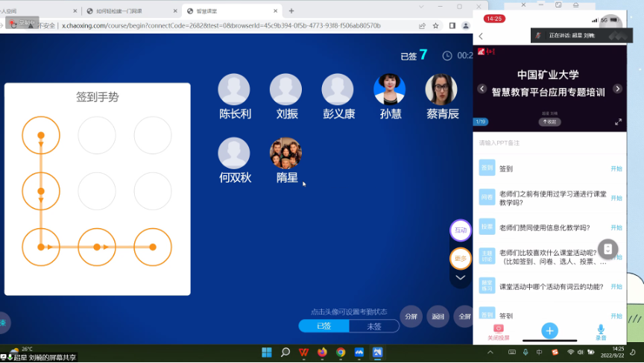Tap the 录音 microphone icon
644x363 pixels.
[601, 329]
